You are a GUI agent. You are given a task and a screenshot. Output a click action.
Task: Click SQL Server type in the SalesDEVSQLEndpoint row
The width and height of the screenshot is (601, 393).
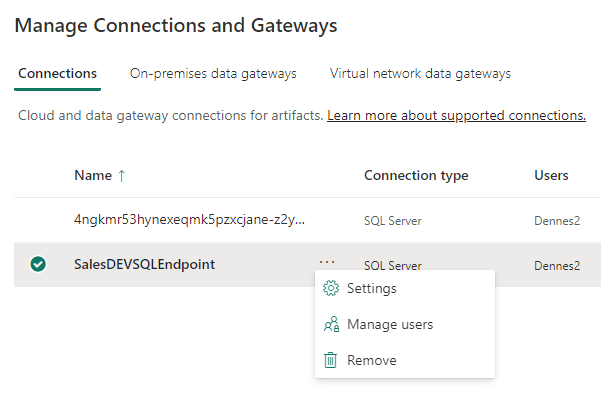pyautogui.click(x=393, y=265)
